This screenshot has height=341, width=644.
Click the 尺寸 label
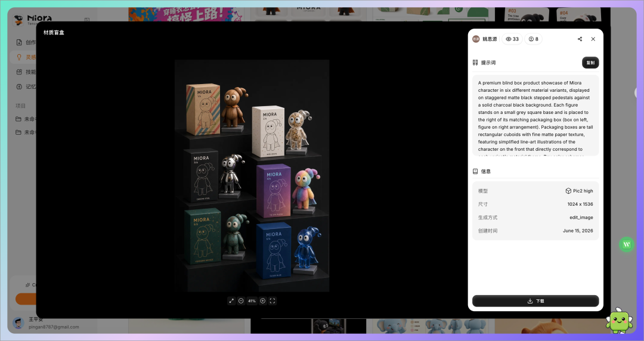(483, 204)
